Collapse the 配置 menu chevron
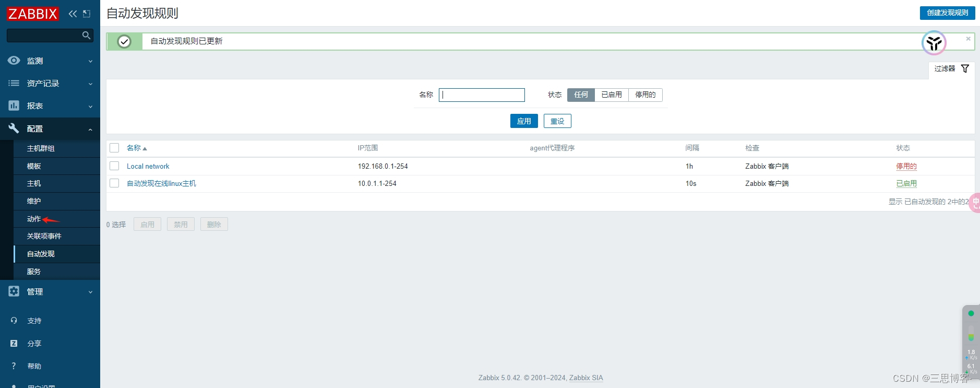The height and width of the screenshot is (388, 980). point(90,129)
